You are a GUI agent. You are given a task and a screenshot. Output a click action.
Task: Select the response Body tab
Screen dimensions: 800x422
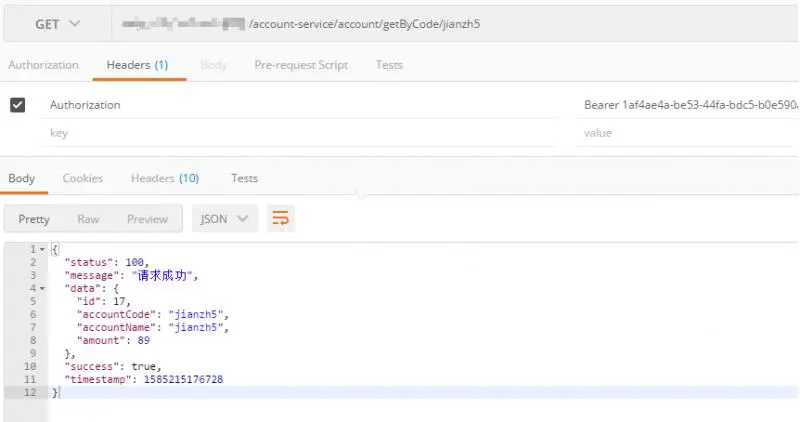click(x=21, y=178)
